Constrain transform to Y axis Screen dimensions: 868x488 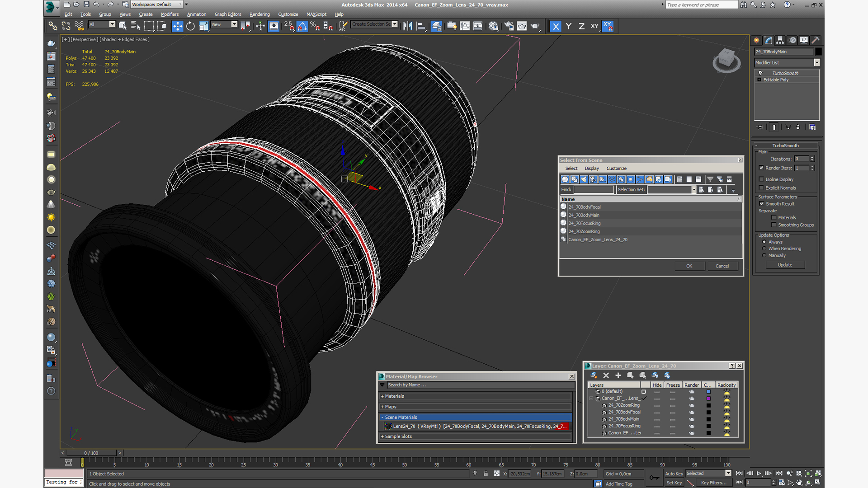[x=569, y=26]
